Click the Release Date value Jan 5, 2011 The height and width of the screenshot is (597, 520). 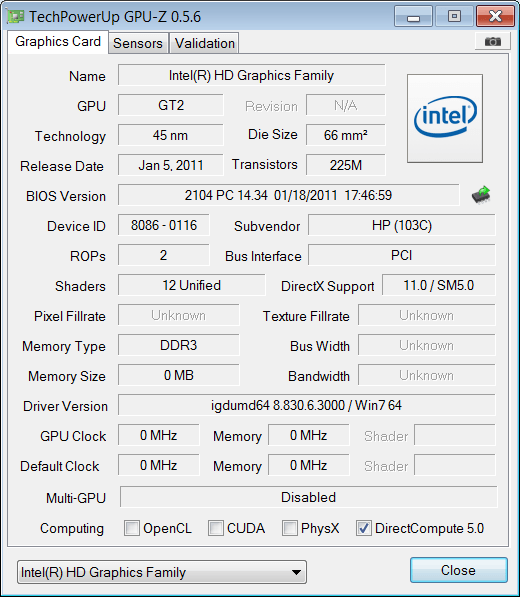[x=171, y=165]
